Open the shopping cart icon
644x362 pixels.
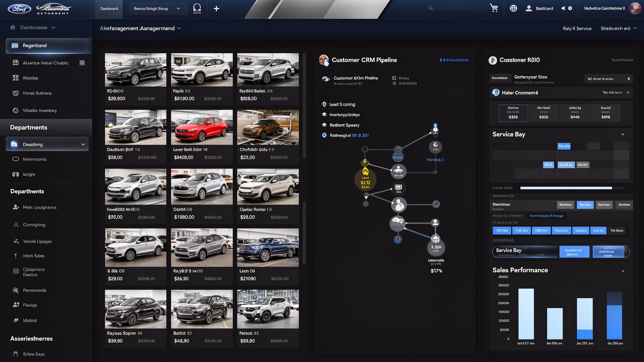(x=494, y=8)
